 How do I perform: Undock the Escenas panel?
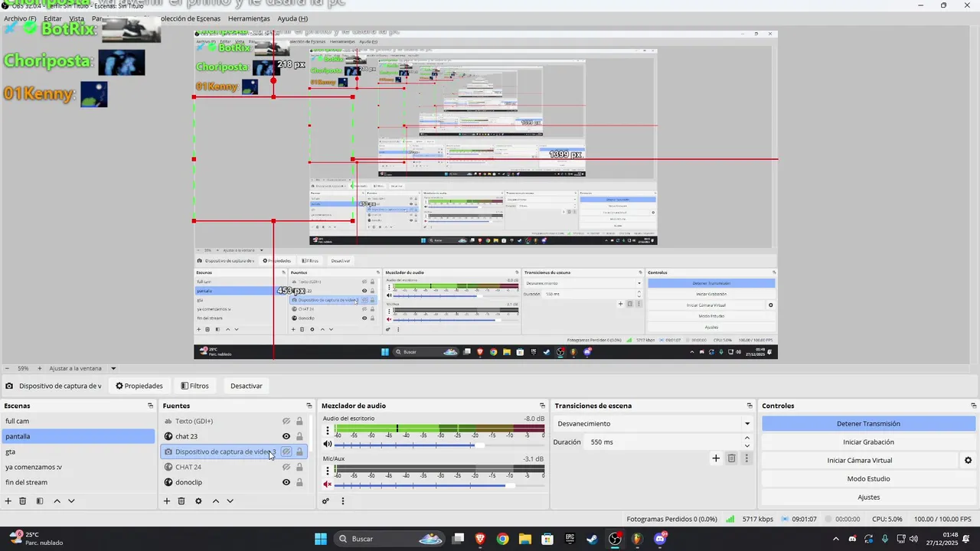click(x=151, y=406)
